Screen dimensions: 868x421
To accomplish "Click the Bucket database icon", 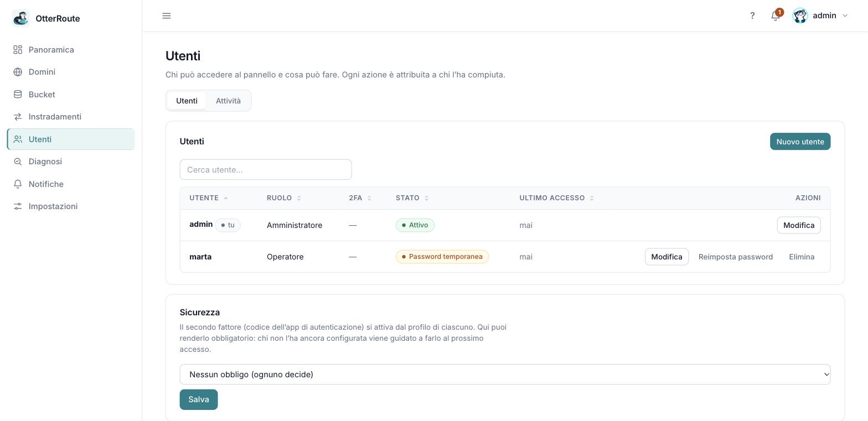I will click(18, 95).
